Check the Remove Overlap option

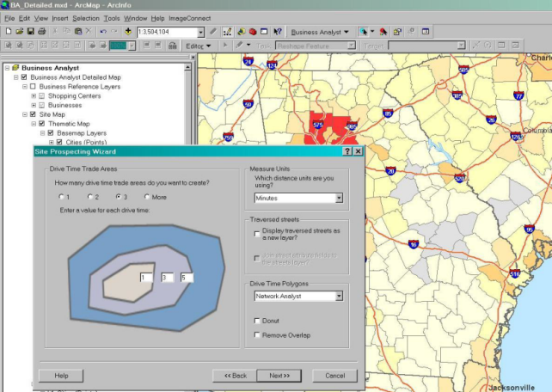coord(257,335)
